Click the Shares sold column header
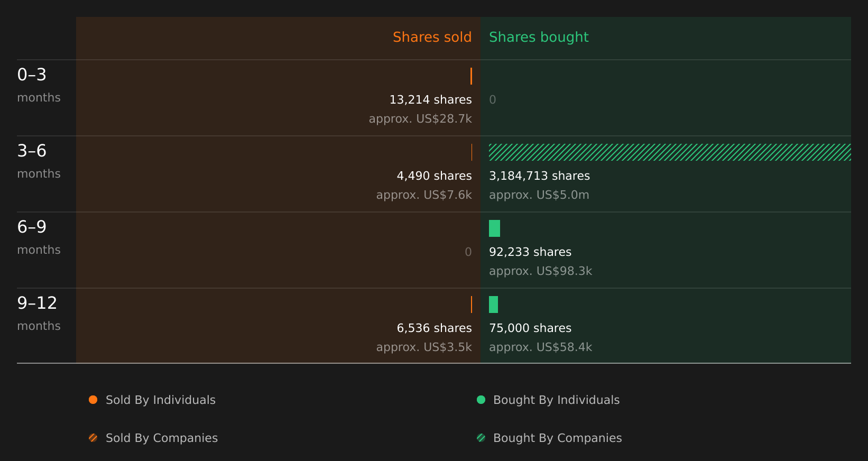Screen dimensions: 868x461 [432, 37]
